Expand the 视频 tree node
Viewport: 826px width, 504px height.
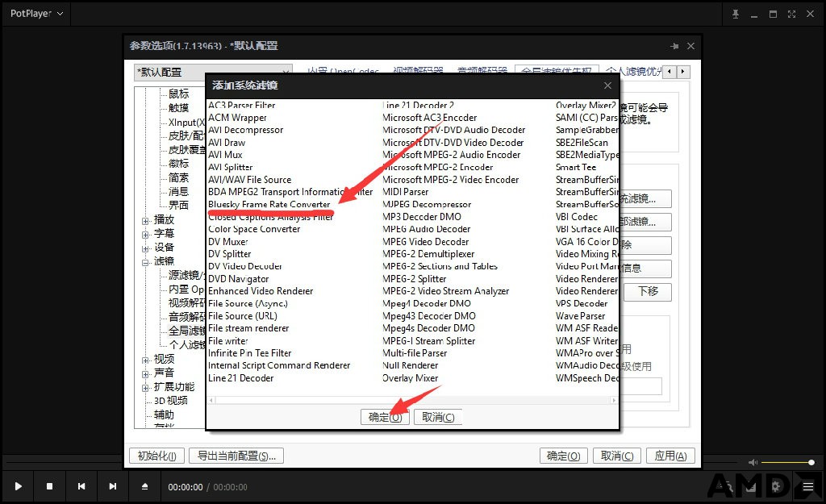pyautogui.click(x=145, y=360)
